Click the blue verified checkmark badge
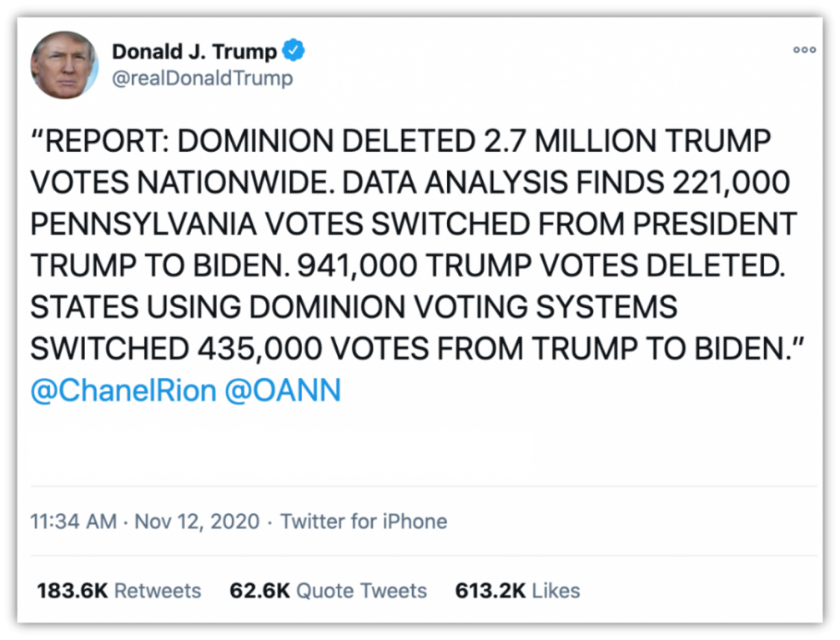The image size is (840, 640). (293, 51)
